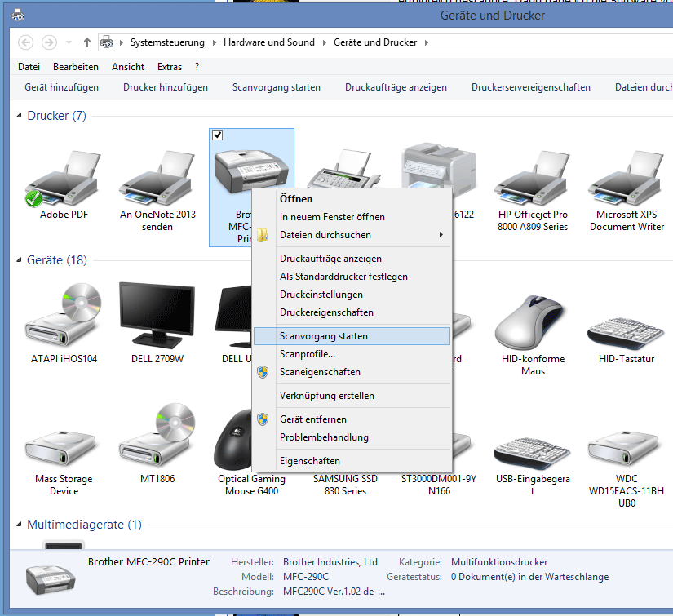Open the Extras menu
The image size is (673, 616).
pyautogui.click(x=170, y=67)
